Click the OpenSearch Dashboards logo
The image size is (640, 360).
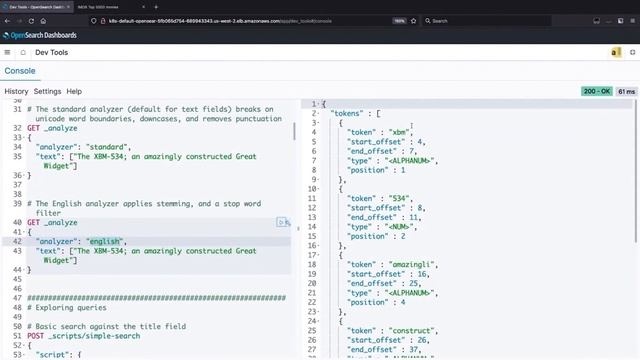click(40, 36)
